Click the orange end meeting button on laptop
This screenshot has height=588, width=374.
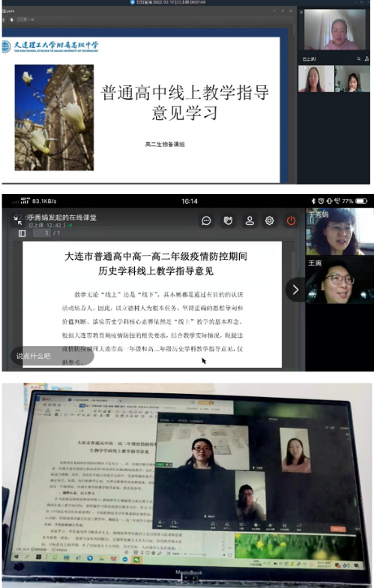(337, 529)
